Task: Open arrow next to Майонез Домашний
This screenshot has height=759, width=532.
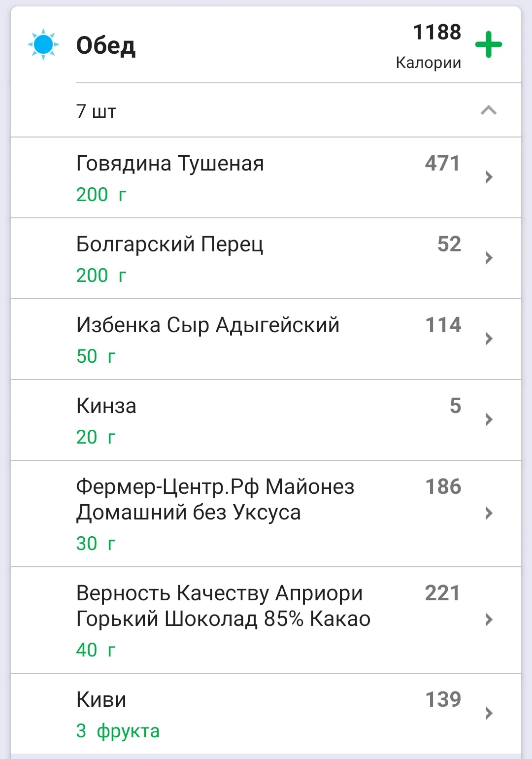Action: [x=489, y=513]
